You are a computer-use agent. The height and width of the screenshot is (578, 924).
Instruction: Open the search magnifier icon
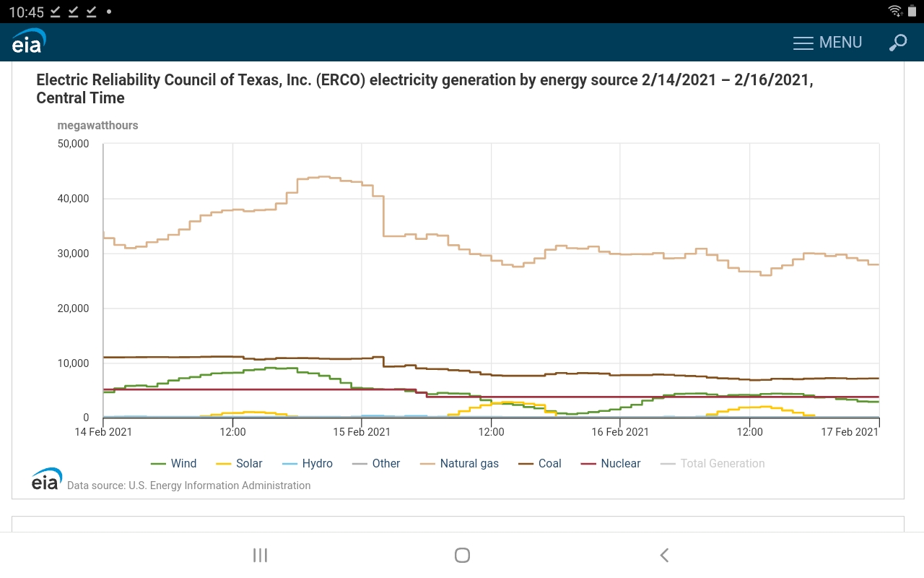click(897, 43)
